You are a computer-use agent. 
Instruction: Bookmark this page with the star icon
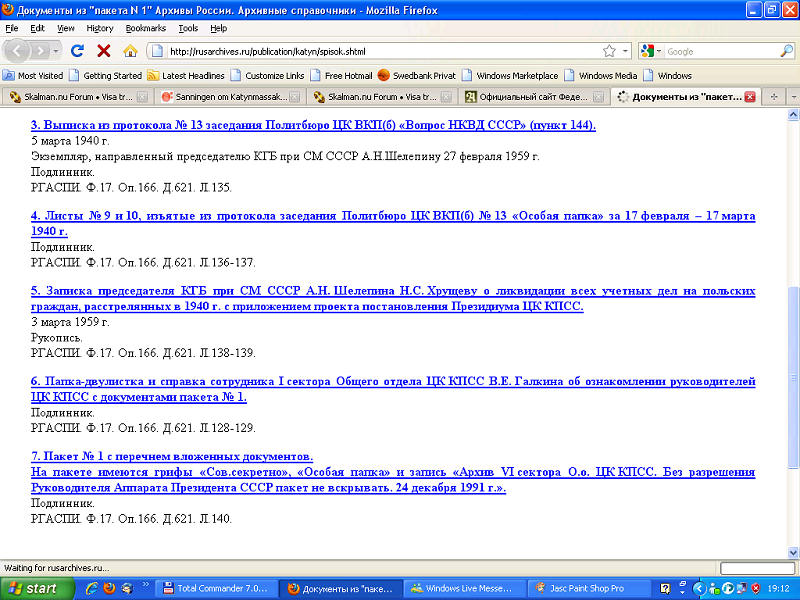609,51
